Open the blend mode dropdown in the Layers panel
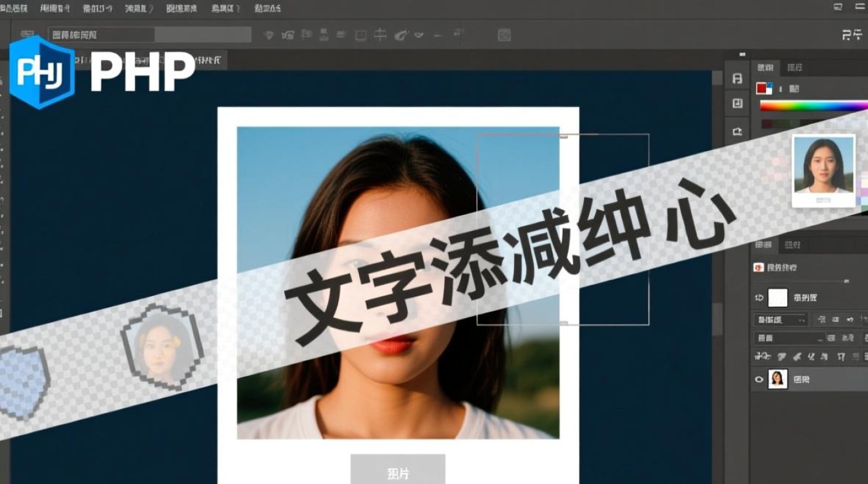The image size is (868, 484). [781, 319]
